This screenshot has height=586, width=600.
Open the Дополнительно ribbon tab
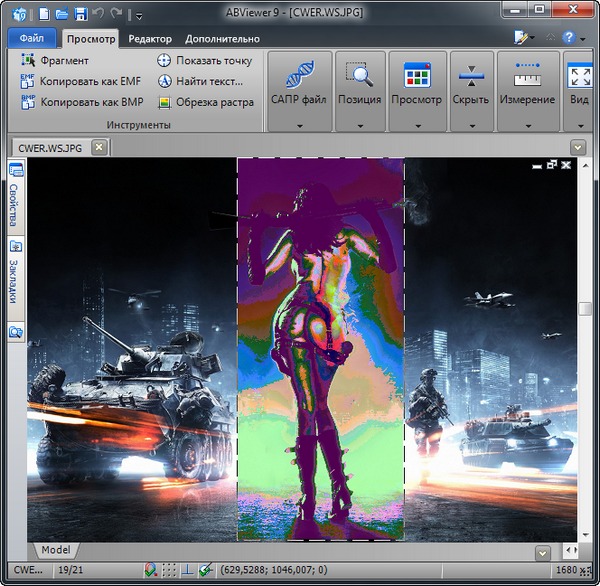[222, 39]
